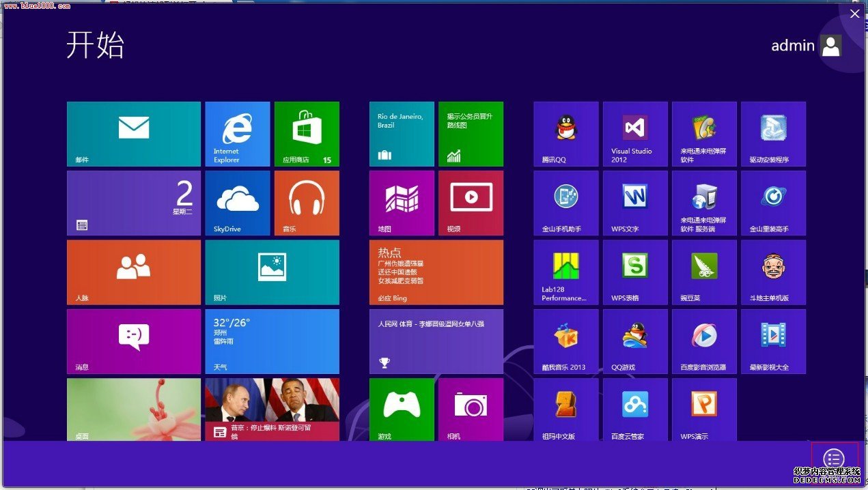Viewport: 868px width, 490px height.
Task: Click the admin user account name
Action: coord(793,46)
